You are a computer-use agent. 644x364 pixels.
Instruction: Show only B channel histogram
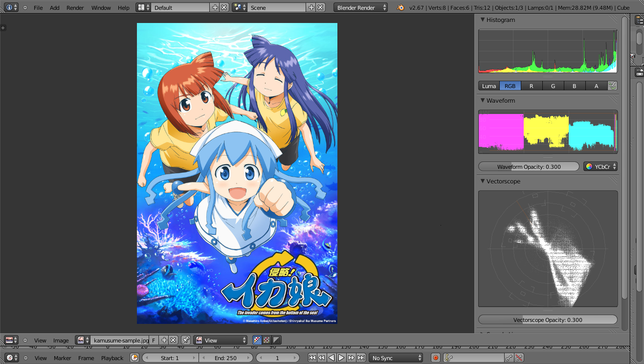point(575,86)
